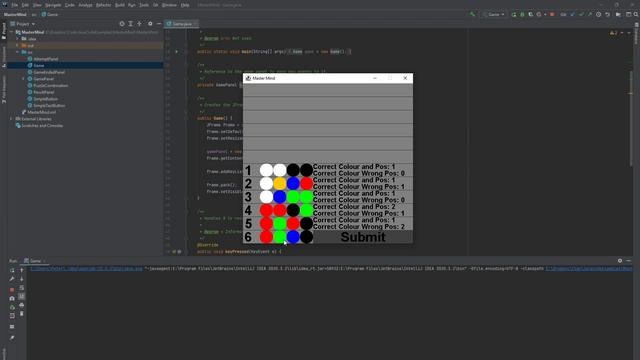Collapse the MasterMind project root
The height and width of the screenshot is (360, 640).
(12, 32)
